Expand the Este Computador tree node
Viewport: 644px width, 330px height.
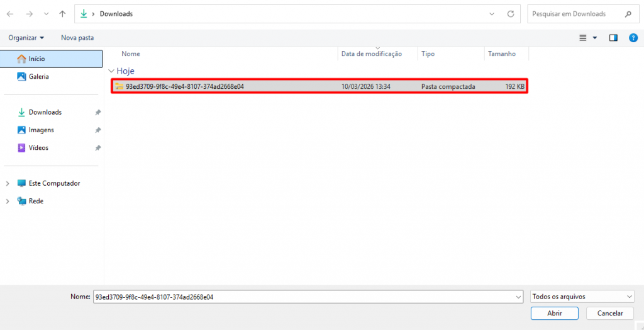point(8,183)
